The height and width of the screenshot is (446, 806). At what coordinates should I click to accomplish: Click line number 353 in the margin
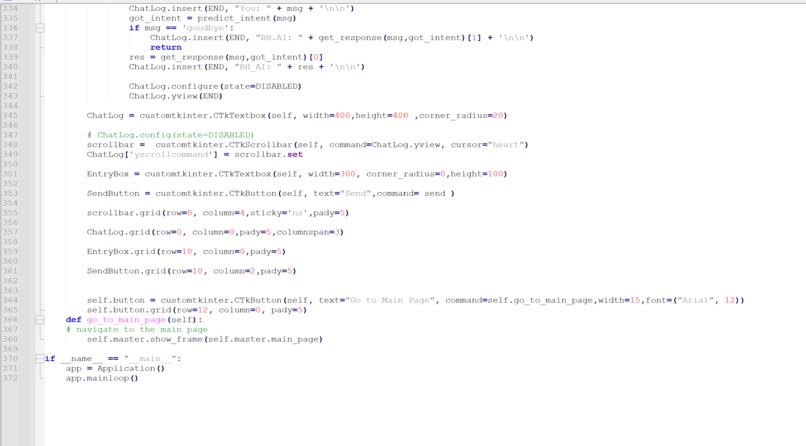(10, 193)
